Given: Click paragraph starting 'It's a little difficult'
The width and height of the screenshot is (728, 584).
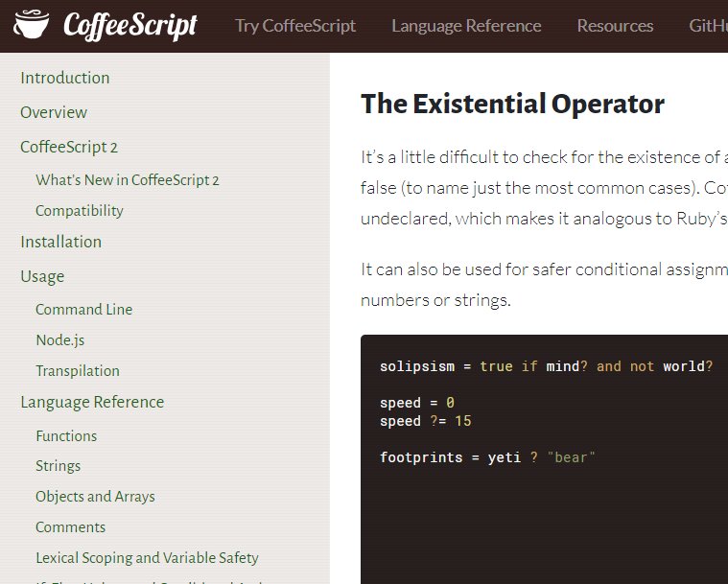Looking at the screenshot, I should [x=544, y=188].
